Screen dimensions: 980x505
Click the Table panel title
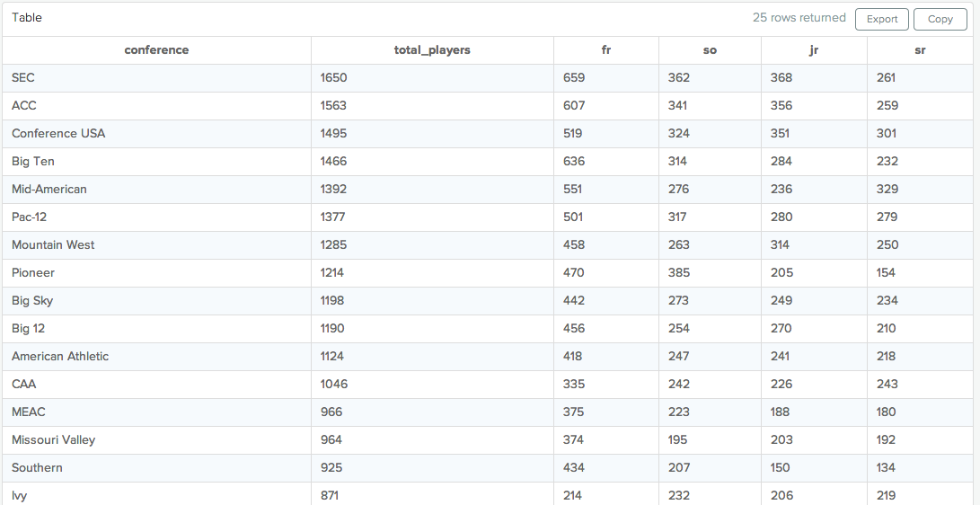27,18
